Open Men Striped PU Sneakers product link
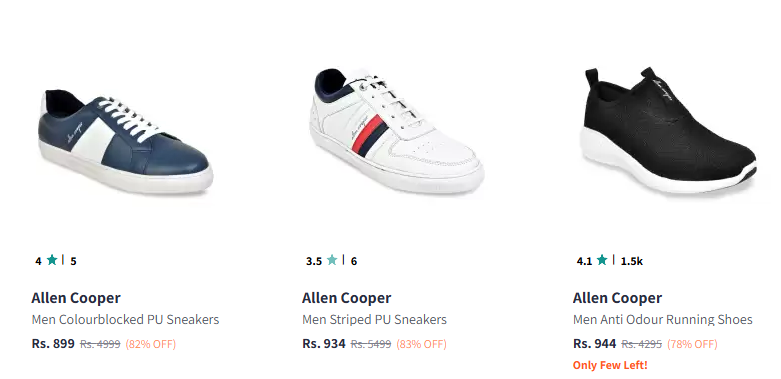The height and width of the screenshot is (379, 781). [x=374, y=320]
